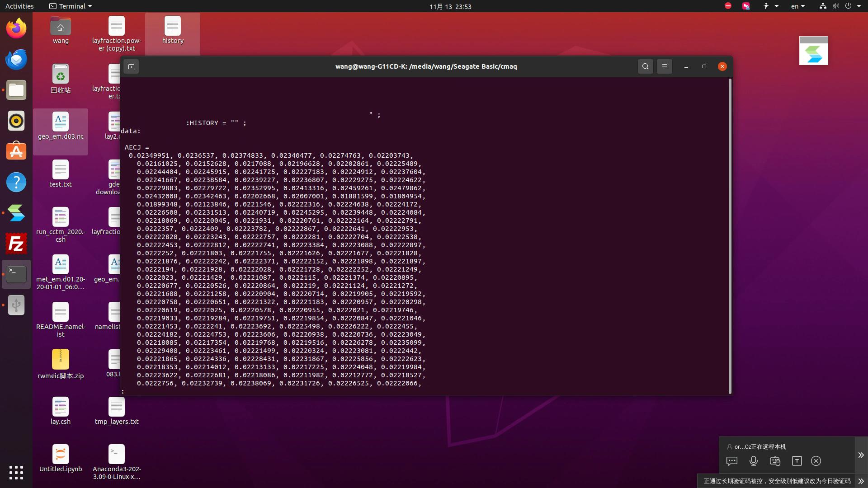
Task: Open the en input language dropdown
Action: pos(797,6)
